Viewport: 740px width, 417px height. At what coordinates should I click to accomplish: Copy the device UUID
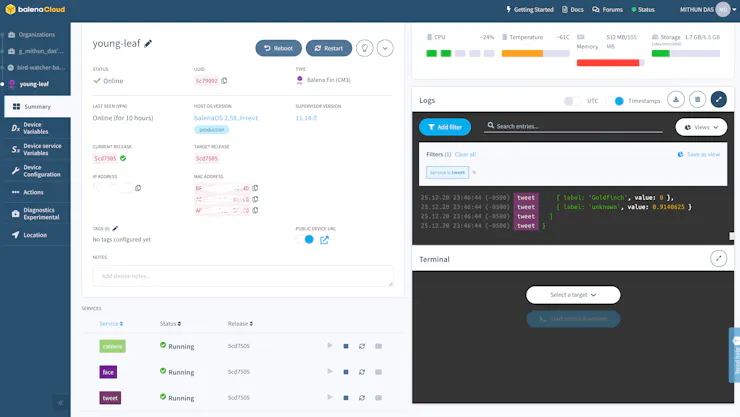point(224,81)
